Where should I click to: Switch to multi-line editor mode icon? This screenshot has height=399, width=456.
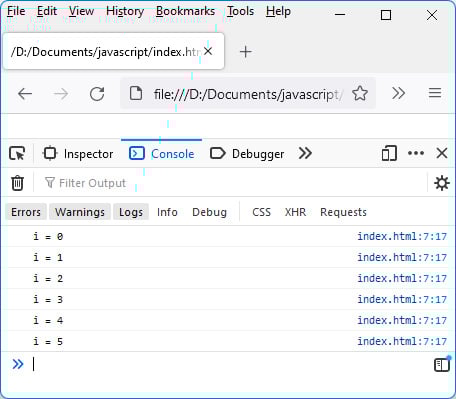tap(442, 365)
